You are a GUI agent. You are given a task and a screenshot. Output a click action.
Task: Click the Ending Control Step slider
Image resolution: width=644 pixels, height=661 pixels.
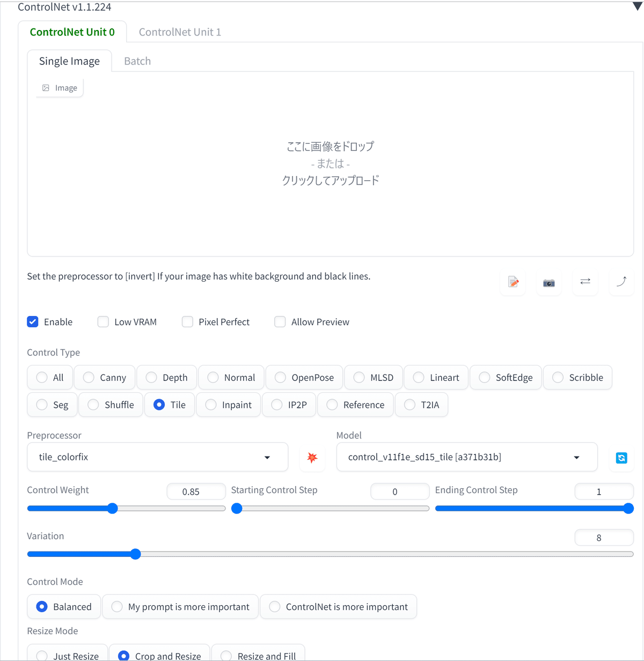pyautogui.click(x=535, y=509)
